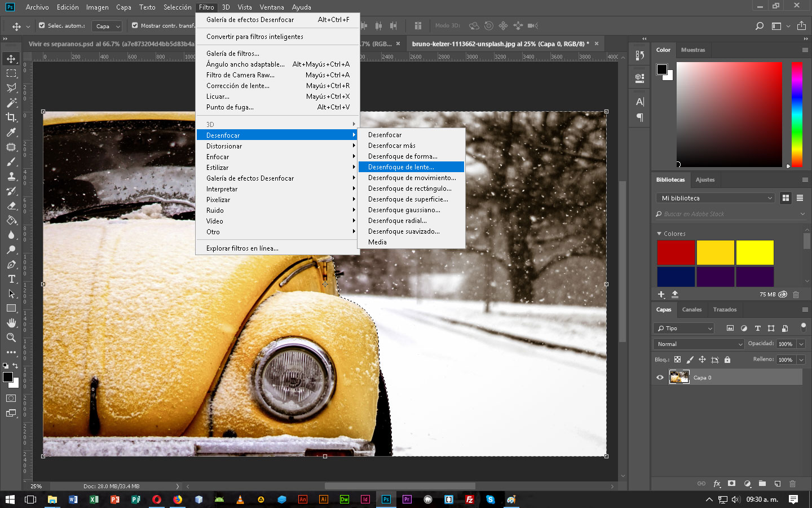Image resolution: width=812 pixels, height=508 pixels.
Task: Choose the Rectangle shape tool
Action: (x=11, y=308)
